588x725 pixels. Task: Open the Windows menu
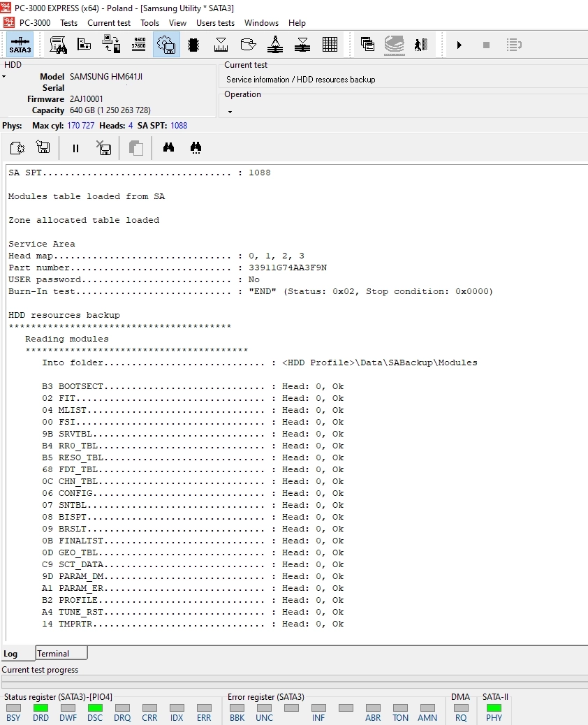pyautogui.click(x=262, y=22)
